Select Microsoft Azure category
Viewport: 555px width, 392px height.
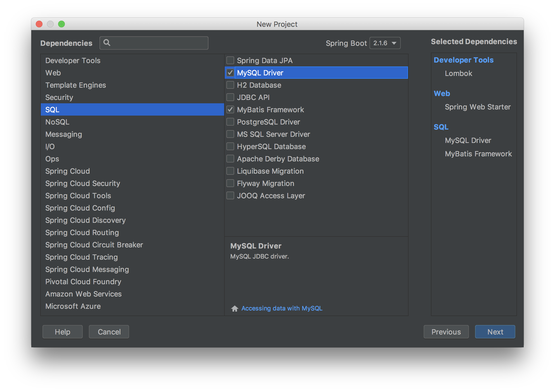click(x=132, y=306)
